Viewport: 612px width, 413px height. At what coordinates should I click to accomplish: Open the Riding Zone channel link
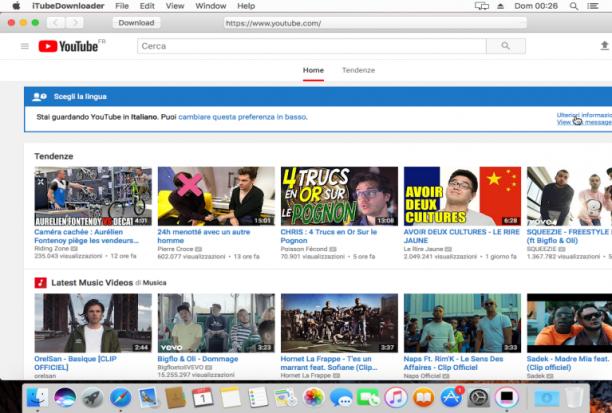coord(52,248)
